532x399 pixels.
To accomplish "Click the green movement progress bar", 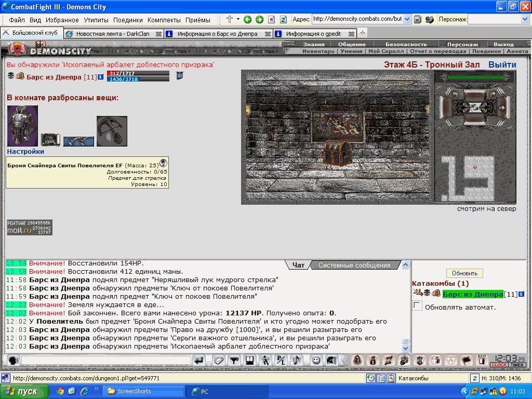I will (x=475, y=77).
